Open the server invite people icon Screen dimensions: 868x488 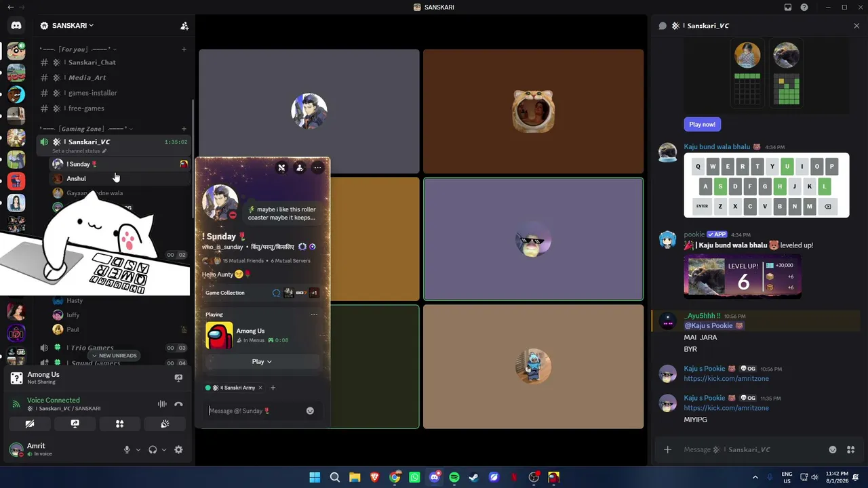pyautogui.click(x=184, y=26)
